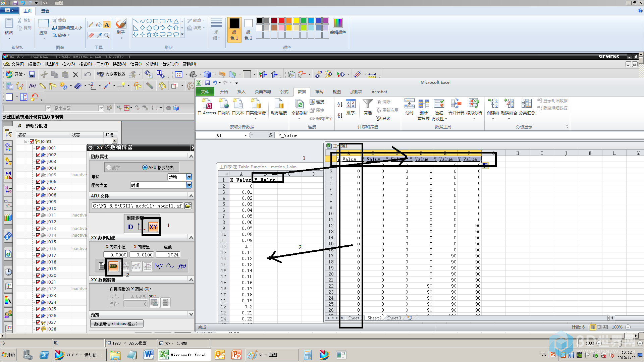Click the Windows 开始 start button
The width and height of the screenshot is (644, 362).
click(x=8, y=355)
